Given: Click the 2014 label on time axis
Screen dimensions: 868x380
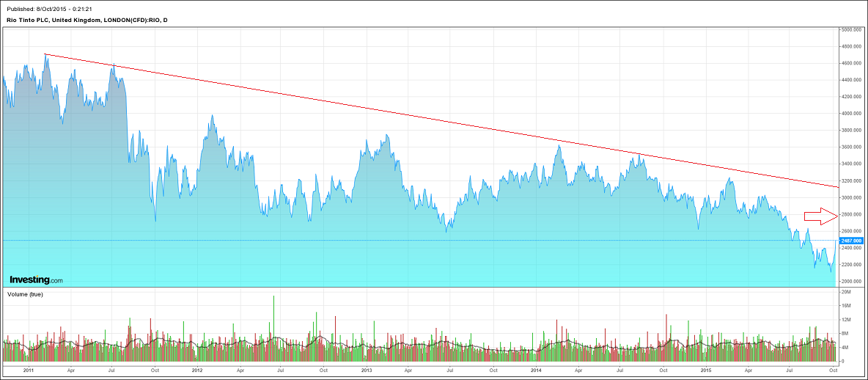Looking at the screenshot, I should coord(536,370).
